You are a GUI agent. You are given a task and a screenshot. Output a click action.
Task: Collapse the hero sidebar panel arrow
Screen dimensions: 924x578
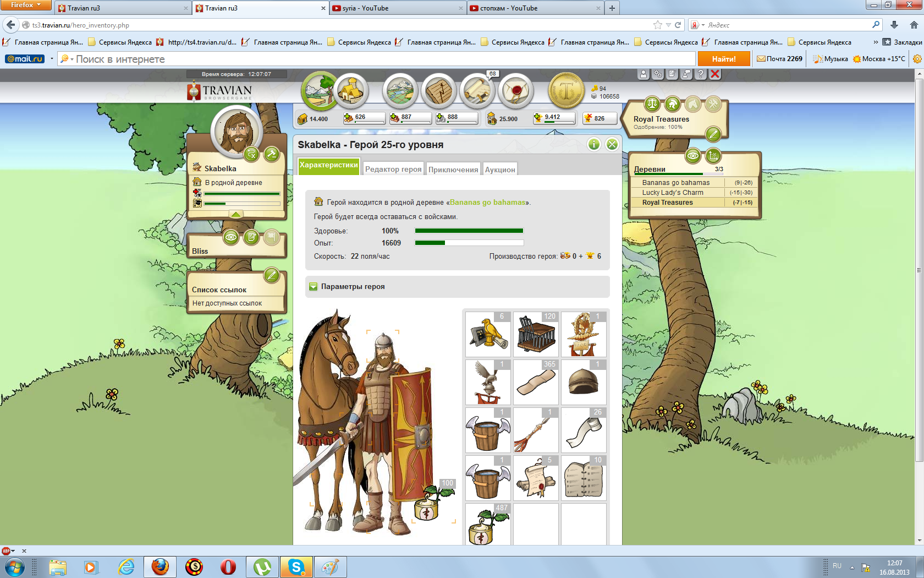tap(236, 214)
